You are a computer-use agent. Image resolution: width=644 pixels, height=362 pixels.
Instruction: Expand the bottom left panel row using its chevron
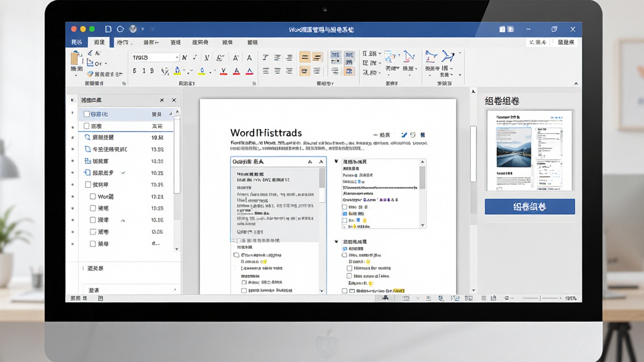(175, 290)
